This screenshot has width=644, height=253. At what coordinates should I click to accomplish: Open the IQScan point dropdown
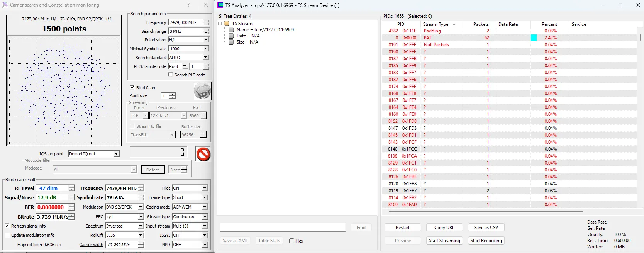tap(116, 154)
